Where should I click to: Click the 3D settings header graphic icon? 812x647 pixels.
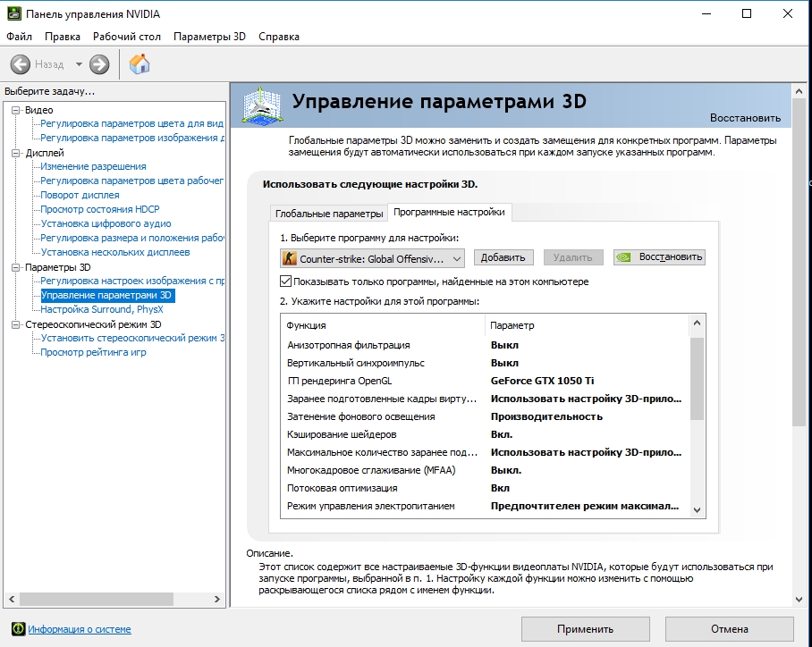click(x=263, y=105)
